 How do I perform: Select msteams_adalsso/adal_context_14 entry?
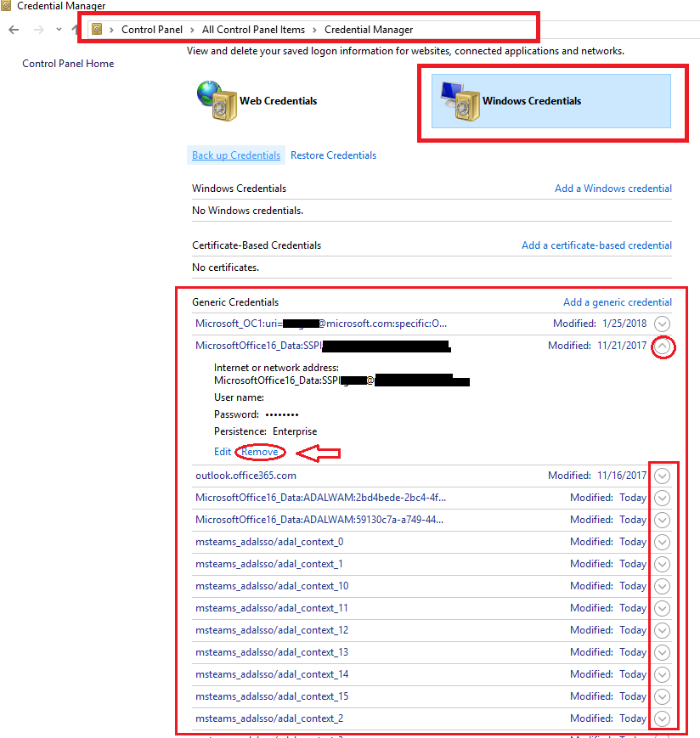[272, 674]
